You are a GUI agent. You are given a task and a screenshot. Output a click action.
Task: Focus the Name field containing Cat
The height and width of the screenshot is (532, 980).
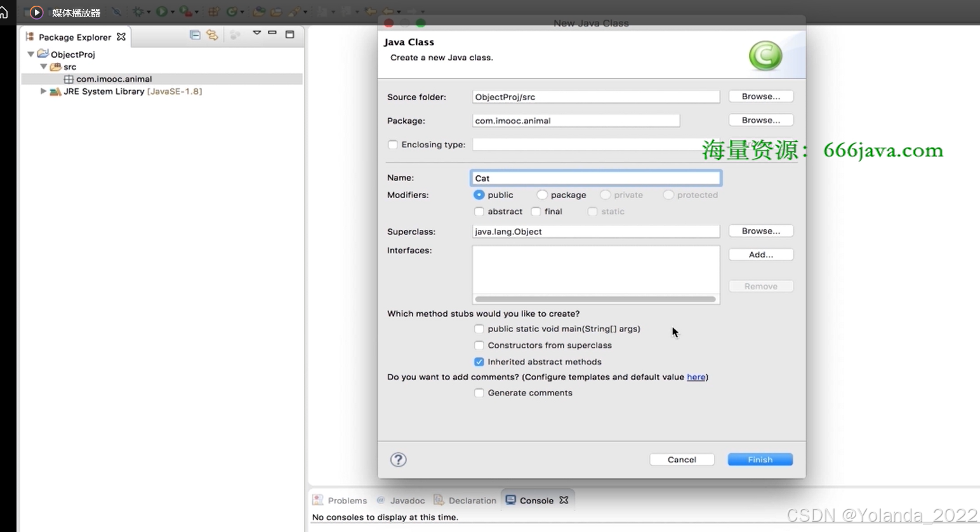click(596, 178)
